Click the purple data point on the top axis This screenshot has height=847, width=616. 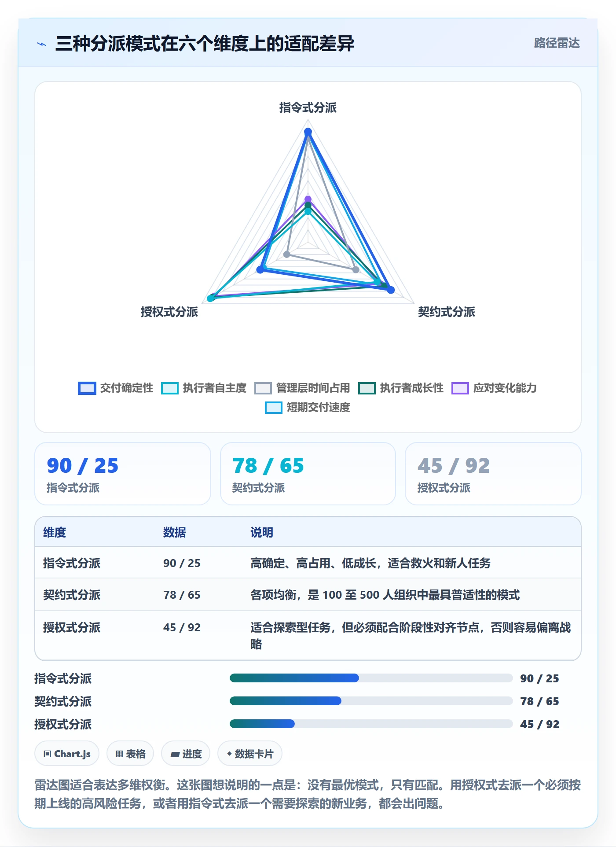pyautogui.click(x=308, y=199)
